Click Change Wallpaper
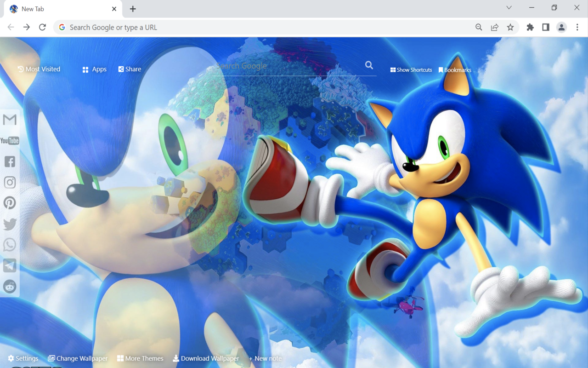Viewport: 588px width, 368px height. click(x=78, y=358)
